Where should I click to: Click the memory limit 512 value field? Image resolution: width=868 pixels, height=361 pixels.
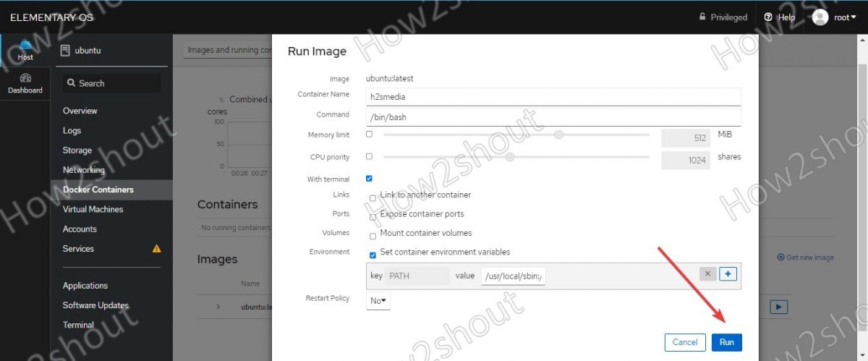point(687,138)
